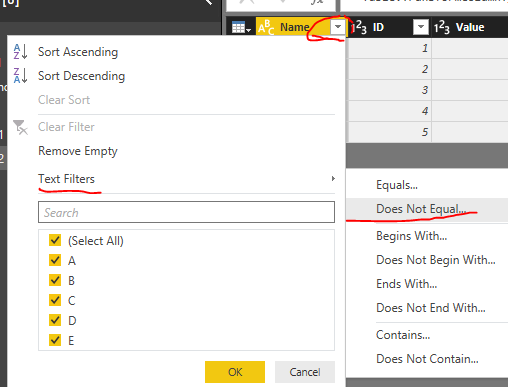Open the ID column filter dropdown
Image resolution: width=508 pixels, height=387 pixels.
(421, 27)
